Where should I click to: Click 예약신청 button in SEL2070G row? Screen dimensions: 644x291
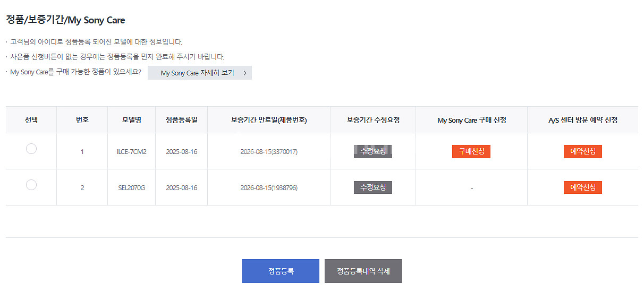[583, 187]
